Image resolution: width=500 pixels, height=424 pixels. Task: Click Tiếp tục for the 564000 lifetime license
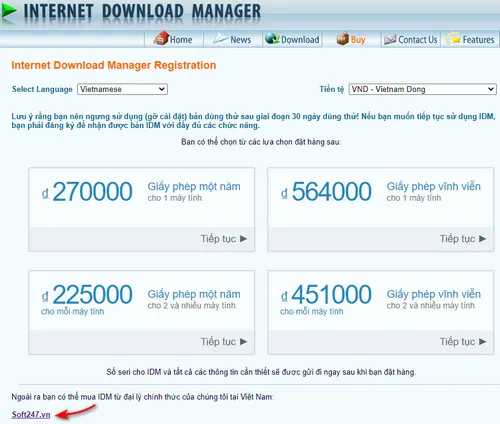click(463, 239)
